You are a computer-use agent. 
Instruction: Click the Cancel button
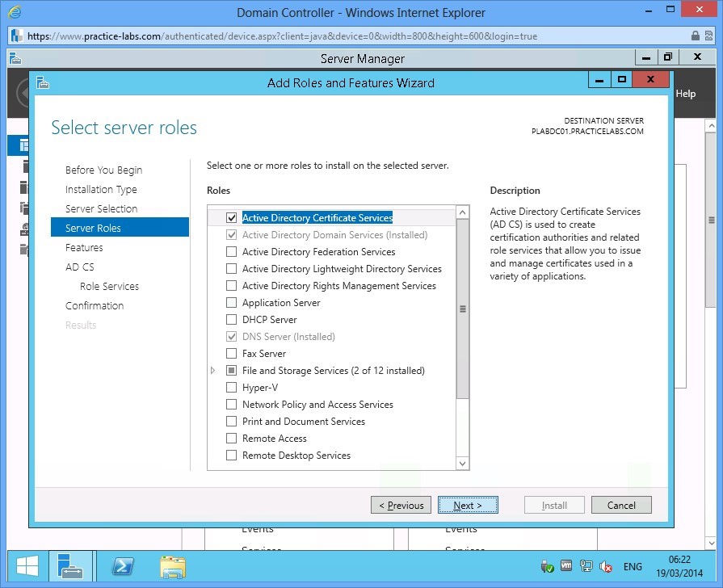[621, 505]
